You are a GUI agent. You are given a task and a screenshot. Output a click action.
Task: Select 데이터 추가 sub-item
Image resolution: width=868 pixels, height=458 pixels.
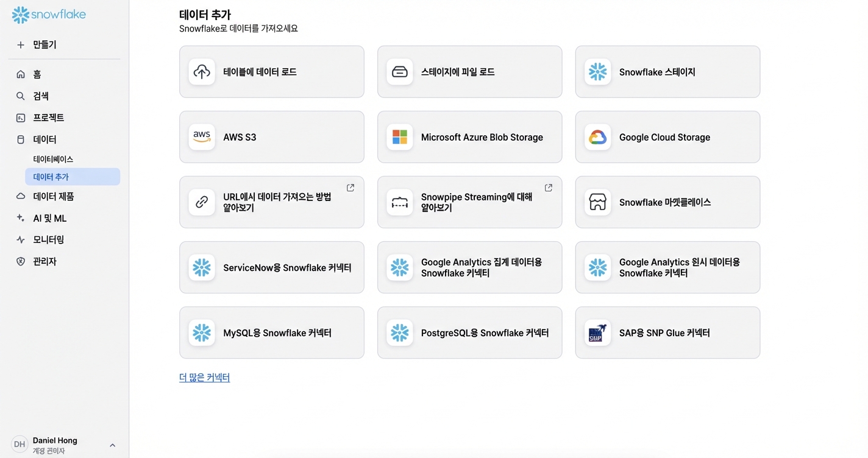pos(73,177)
